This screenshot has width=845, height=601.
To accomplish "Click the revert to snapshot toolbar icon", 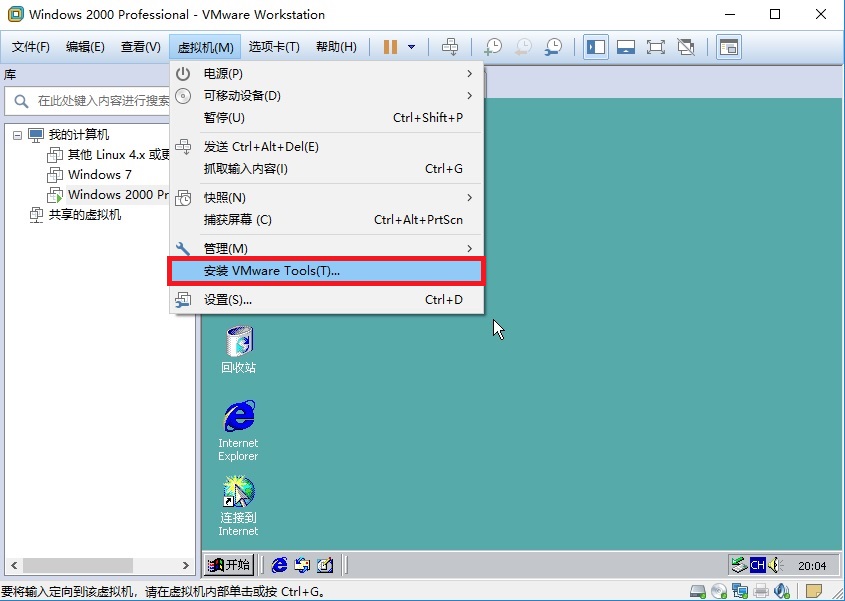I will click(x=523, y=47).
